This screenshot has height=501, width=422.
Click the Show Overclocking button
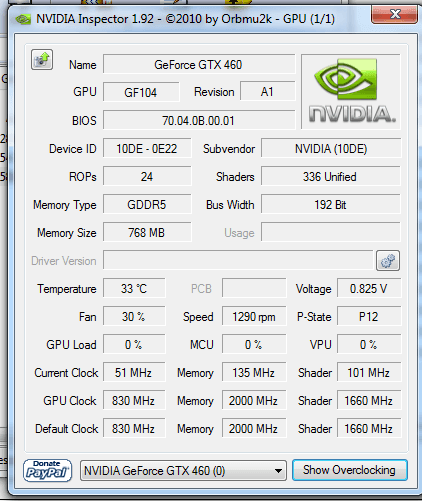pos(350,470)
